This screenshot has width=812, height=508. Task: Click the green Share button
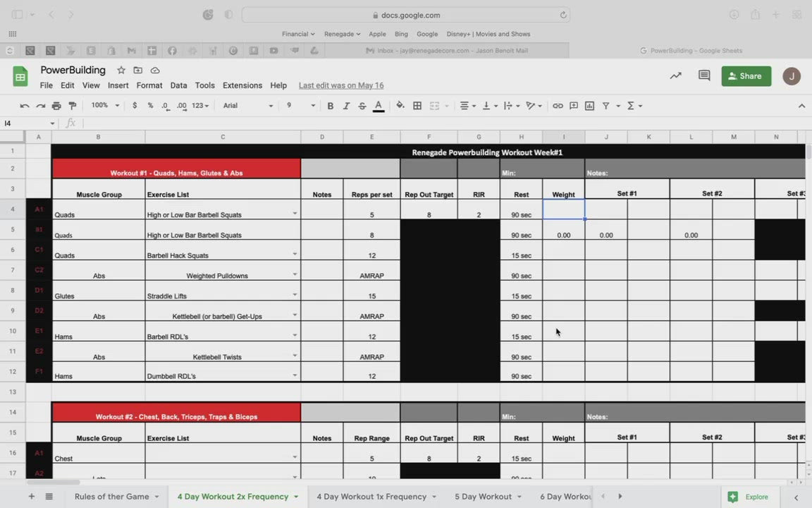coord(746,76)
